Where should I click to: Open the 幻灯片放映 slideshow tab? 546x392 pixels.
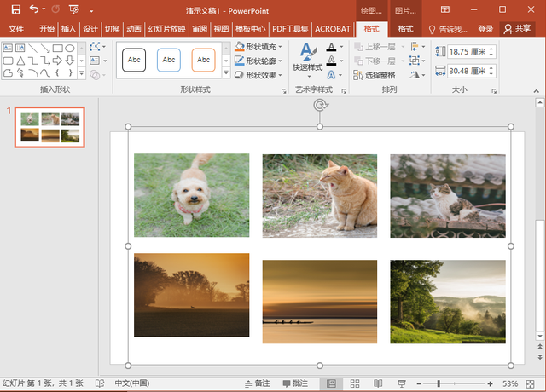[x=167, y=29]
